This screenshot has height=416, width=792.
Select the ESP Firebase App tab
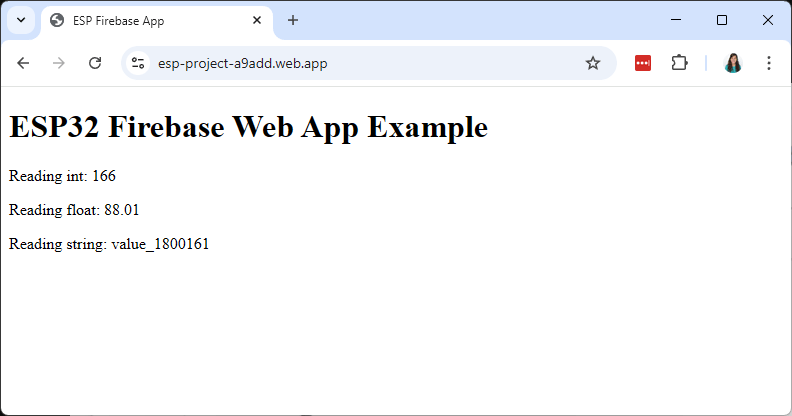[140, 20]
